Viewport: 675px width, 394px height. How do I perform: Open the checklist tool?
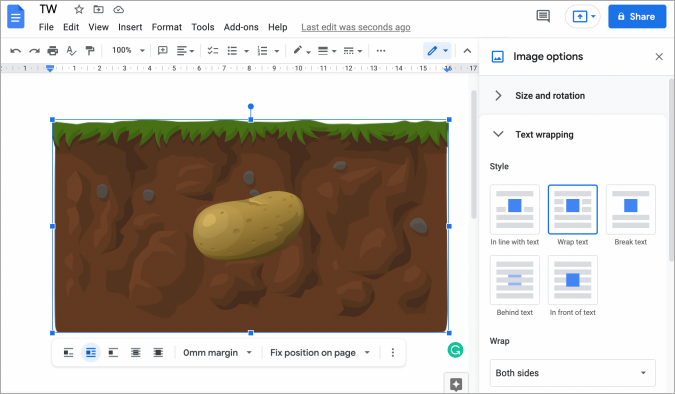click(213, 51)
